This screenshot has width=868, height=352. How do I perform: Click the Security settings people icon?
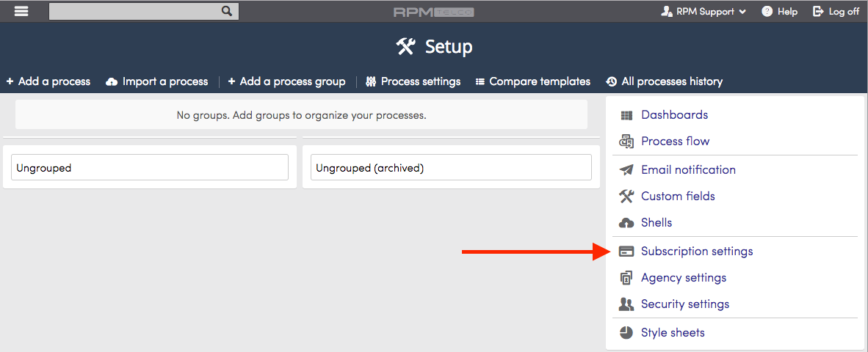(626, 304)
